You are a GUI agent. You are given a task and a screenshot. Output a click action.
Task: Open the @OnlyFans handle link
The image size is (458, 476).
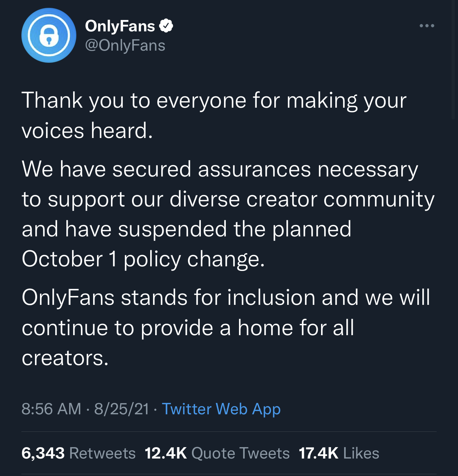(125, 45)
